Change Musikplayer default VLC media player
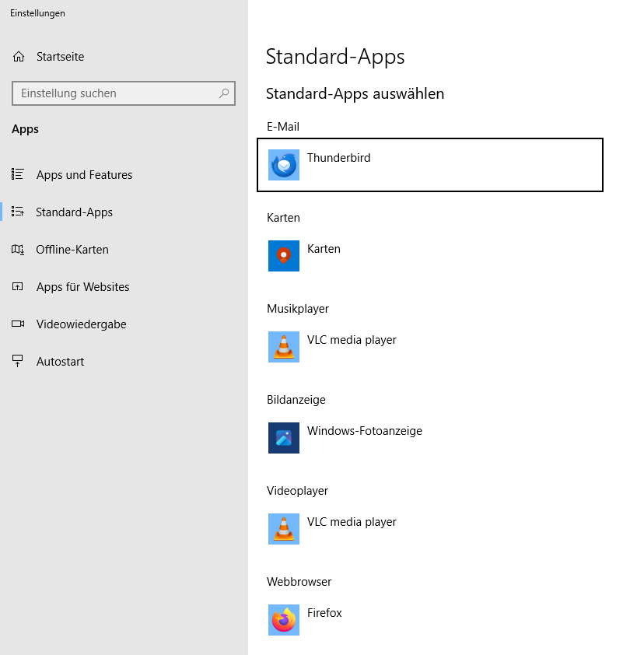Image resolution: width=644 pixels, height=655 pixels. [430, 347]
